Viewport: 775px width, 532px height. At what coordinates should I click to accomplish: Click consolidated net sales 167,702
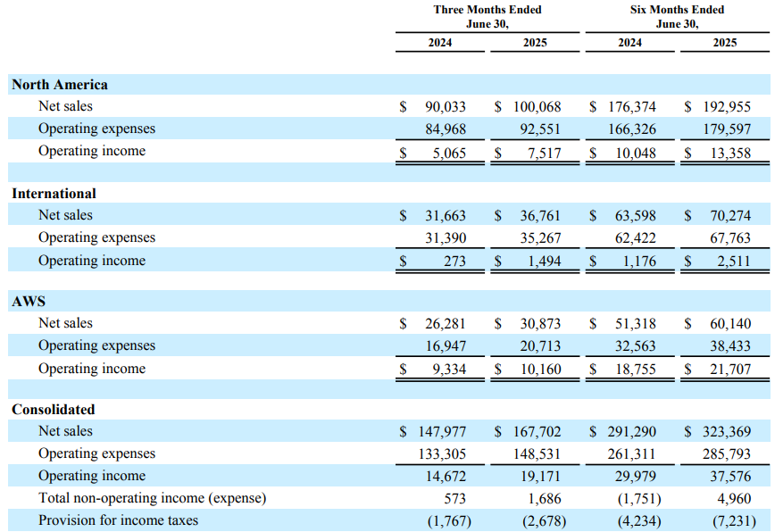point(537,432)
